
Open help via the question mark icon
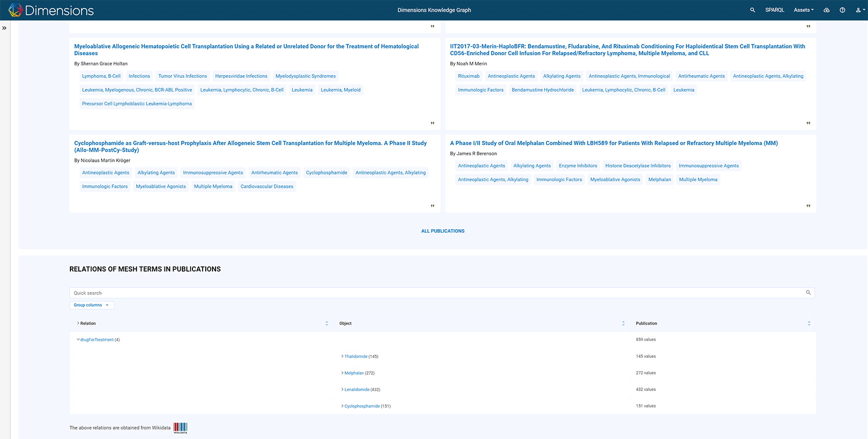pyautogui.click(x=842, y=10)
